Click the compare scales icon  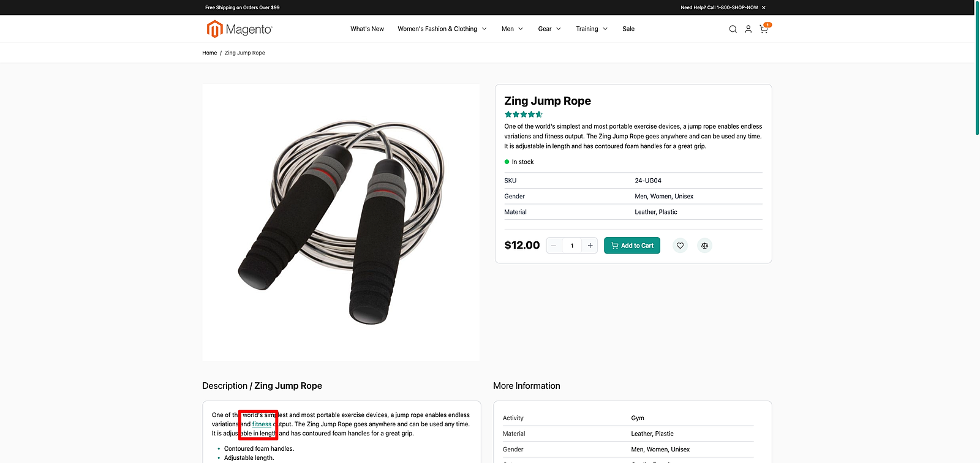point(705,246)
